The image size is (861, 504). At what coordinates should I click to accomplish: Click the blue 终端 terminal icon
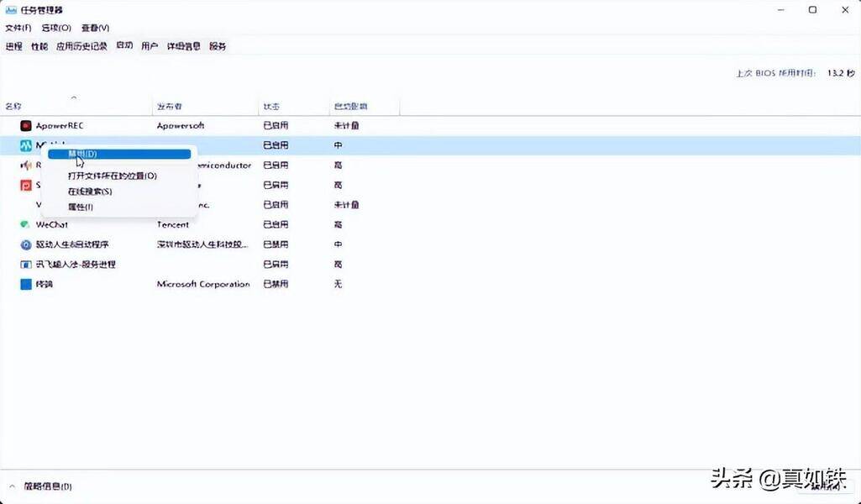click(x=26, y=284)
